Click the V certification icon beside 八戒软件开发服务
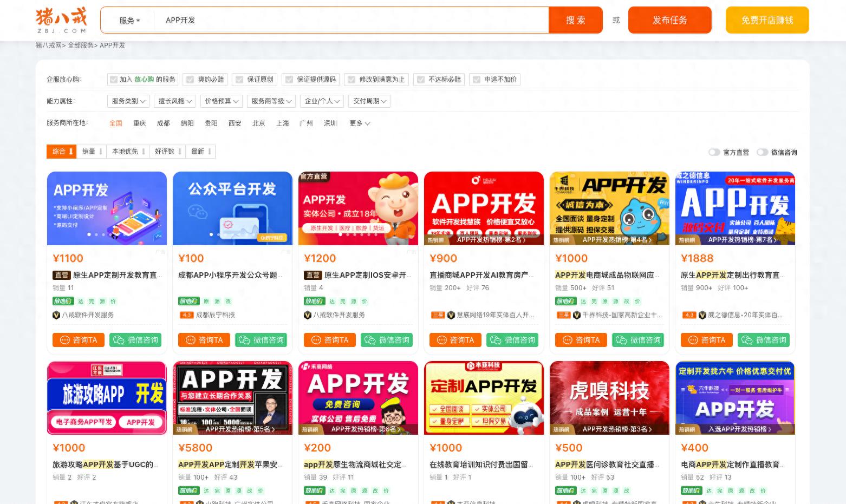The width and height of the screenshot is (846, 504). pyautogui.click(x=56, y=315)
